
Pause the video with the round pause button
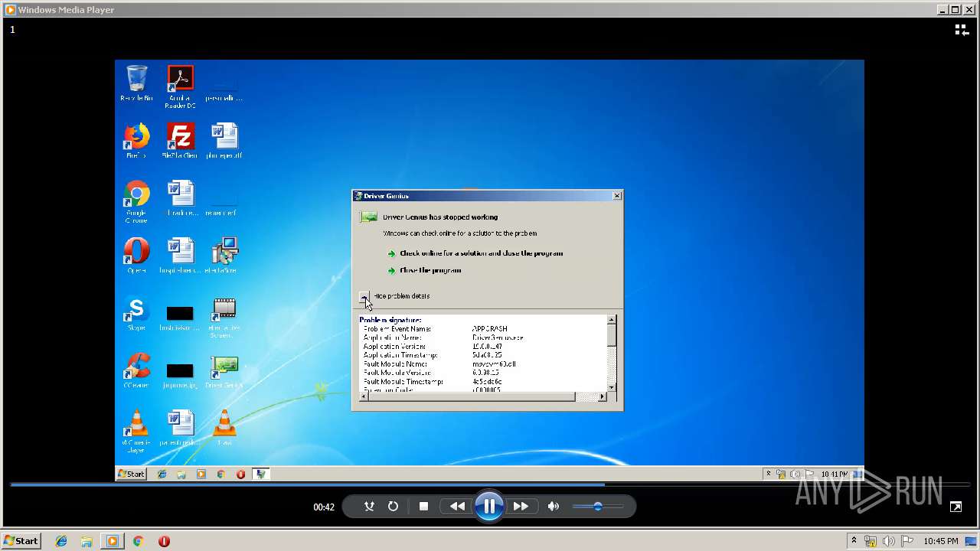(x=488, y=506)
